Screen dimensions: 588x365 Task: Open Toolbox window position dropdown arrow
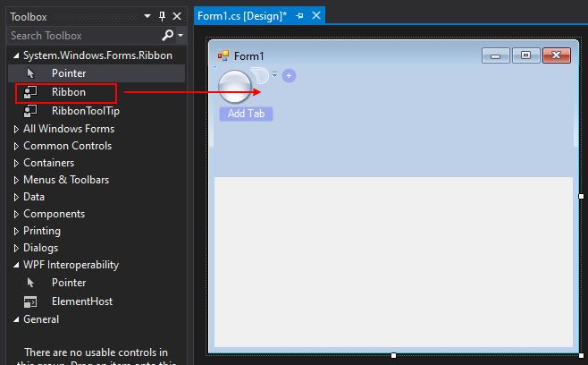[x=147, y=16]
